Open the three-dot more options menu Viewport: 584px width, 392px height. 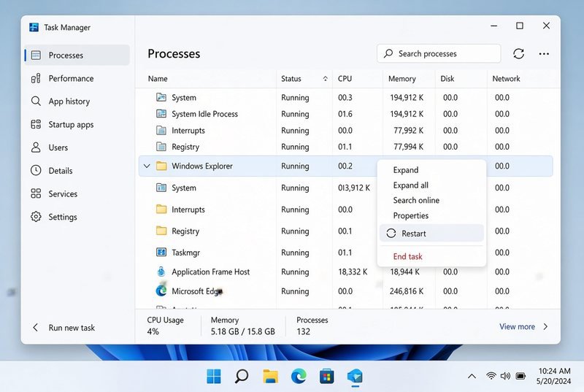point(544,54)
